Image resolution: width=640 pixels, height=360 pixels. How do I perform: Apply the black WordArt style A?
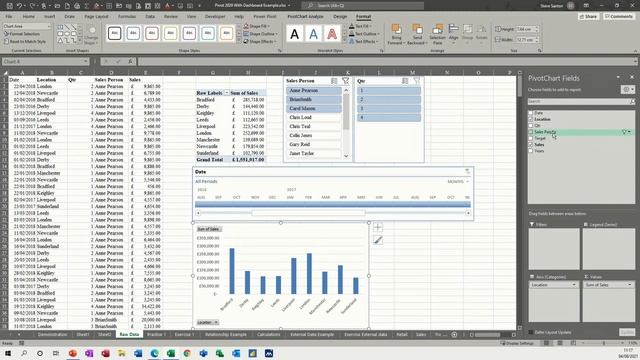(295, 33)
